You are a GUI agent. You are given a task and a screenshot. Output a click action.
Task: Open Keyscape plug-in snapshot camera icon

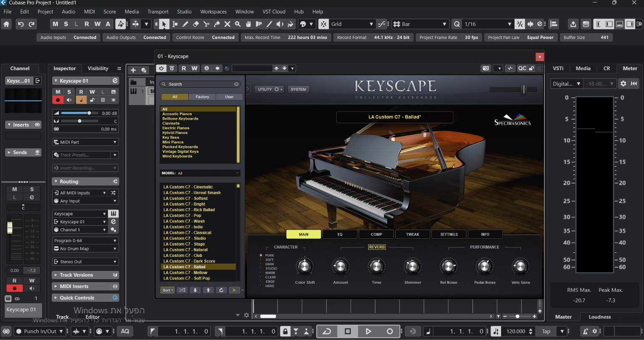[486, 68]
